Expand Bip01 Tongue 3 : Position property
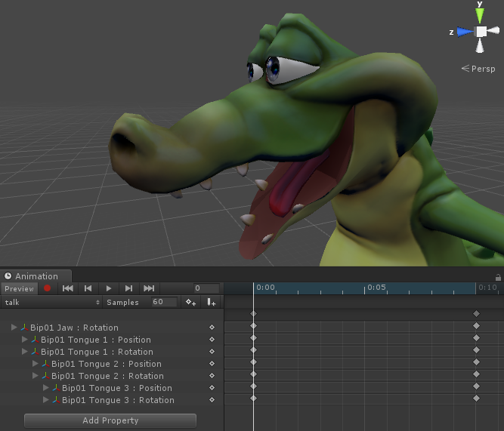This screenshot has height=431, width=504. 46,388
